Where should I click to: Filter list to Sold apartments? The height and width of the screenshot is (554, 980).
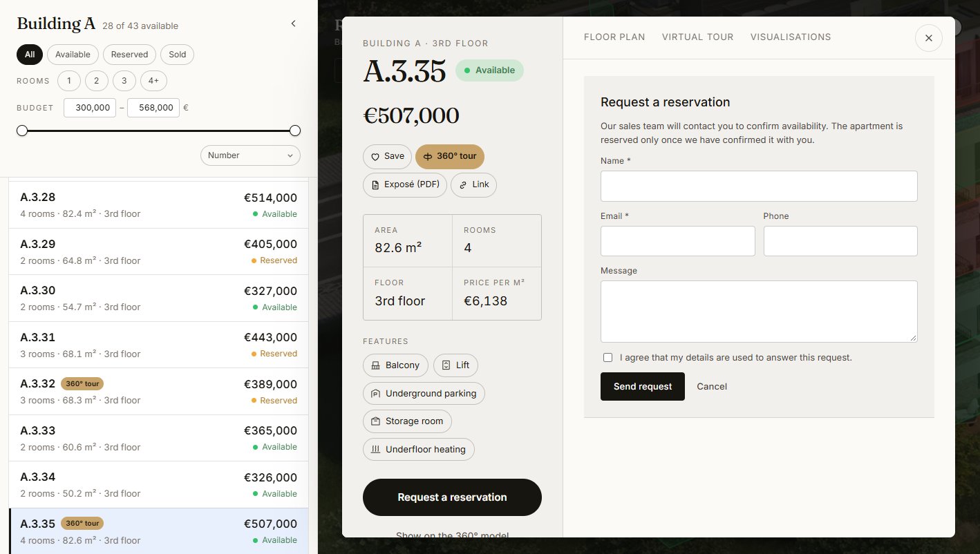178,55
